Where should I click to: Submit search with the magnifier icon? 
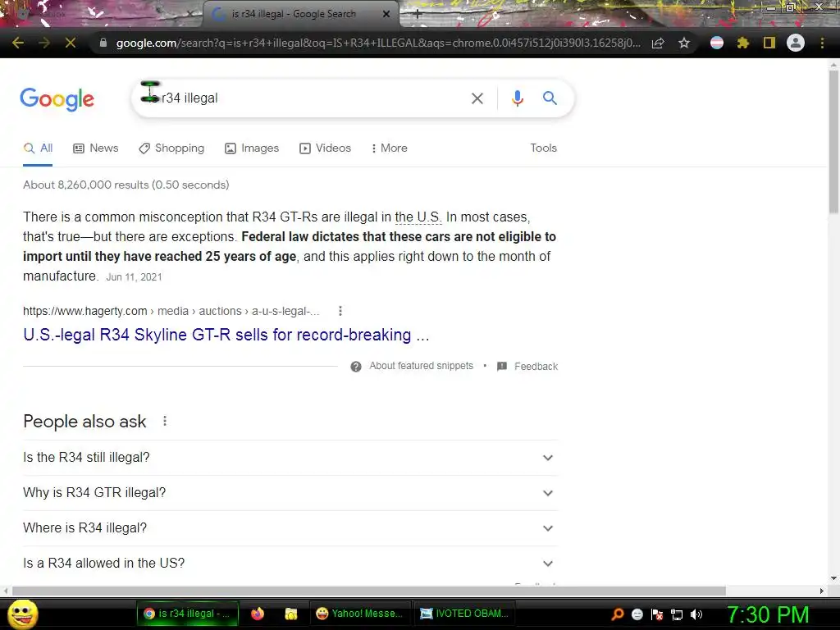click(x=550, y=98)
